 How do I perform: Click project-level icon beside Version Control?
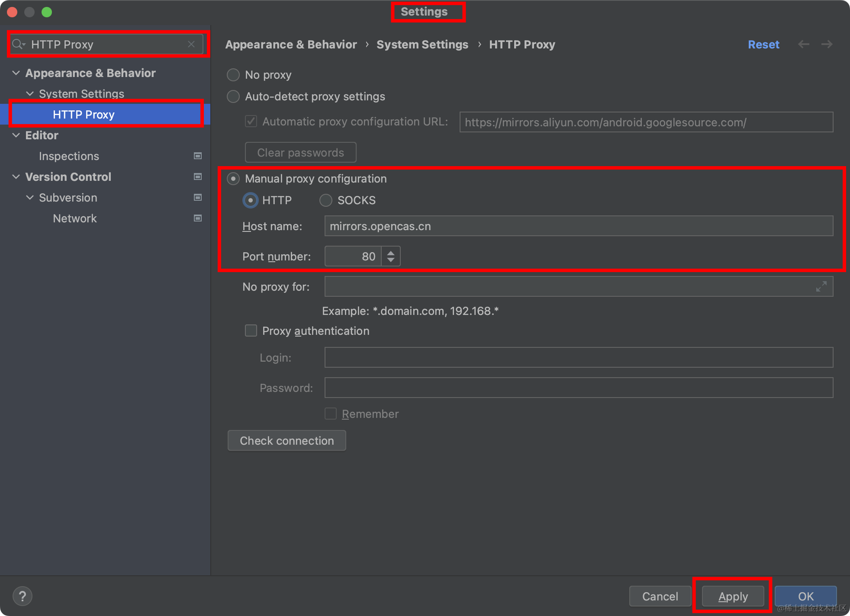[198, 176]
